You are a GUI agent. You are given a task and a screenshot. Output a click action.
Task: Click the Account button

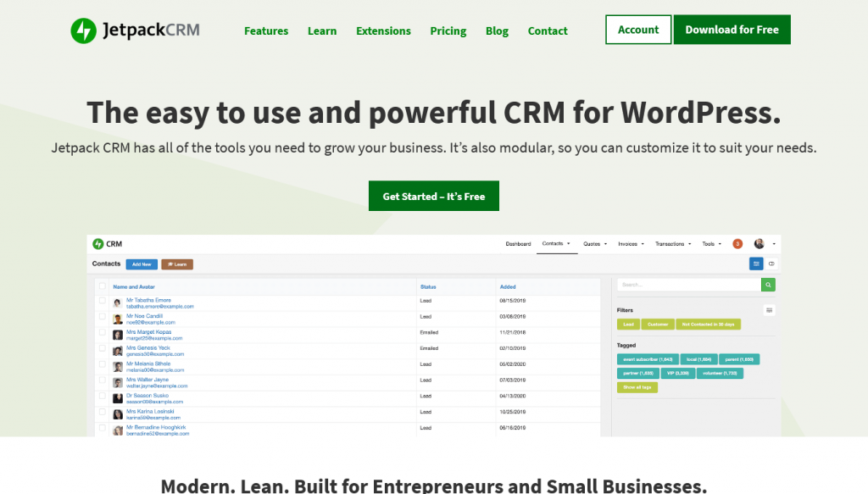tap(638, 30)
